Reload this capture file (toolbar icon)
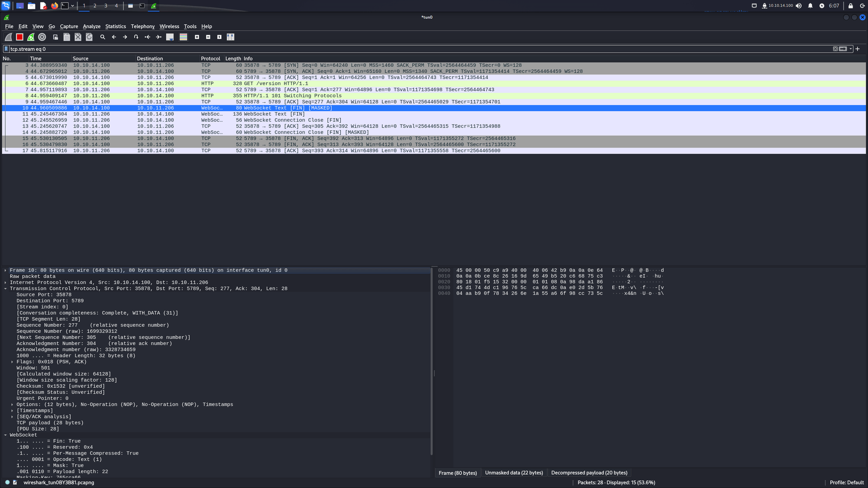Screen dimensions: 868x488 tap(89, 37)
